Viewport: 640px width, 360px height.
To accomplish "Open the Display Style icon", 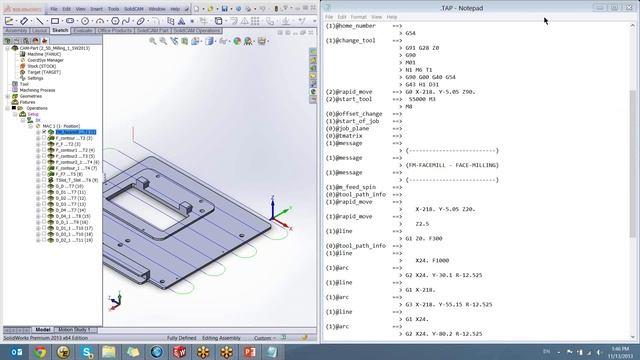I will coord(209,41).
